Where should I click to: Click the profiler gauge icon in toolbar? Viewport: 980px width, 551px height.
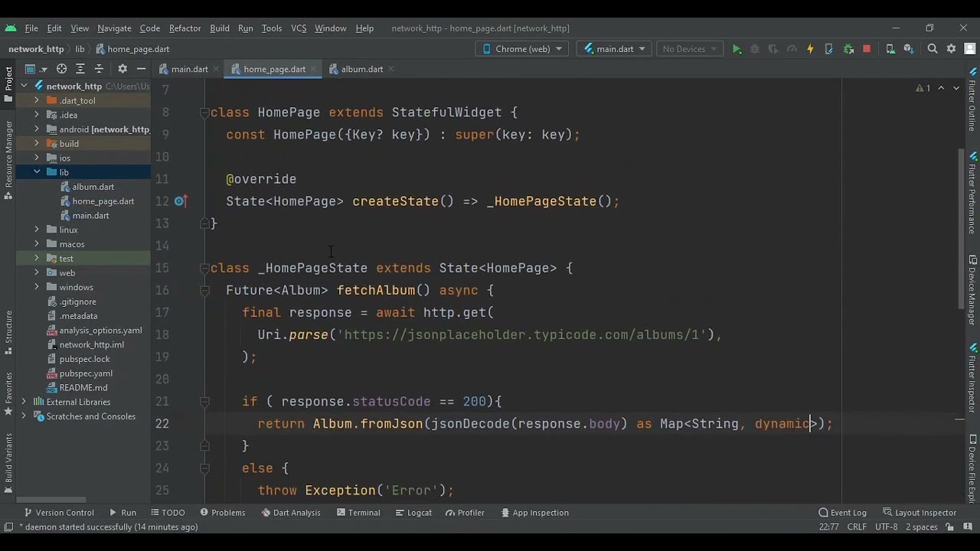click(x=792, y=49)
